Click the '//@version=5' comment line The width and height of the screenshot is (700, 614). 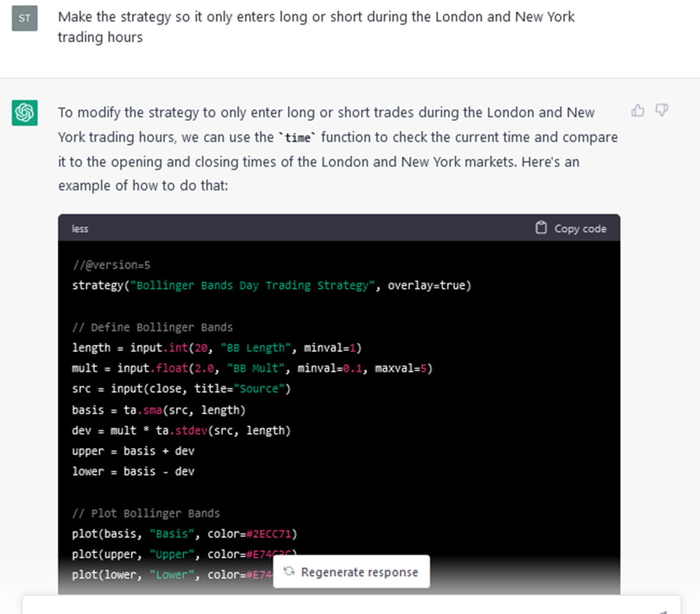(x=111, y=265)
